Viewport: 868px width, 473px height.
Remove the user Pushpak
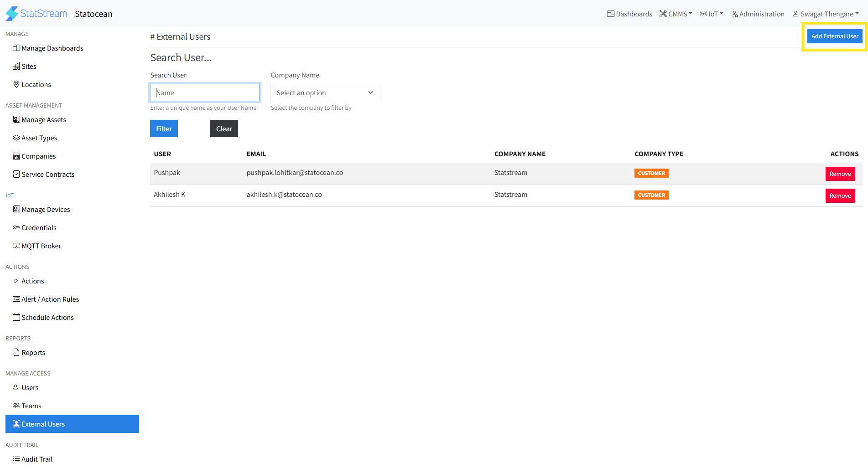click(x=840, y=174)
